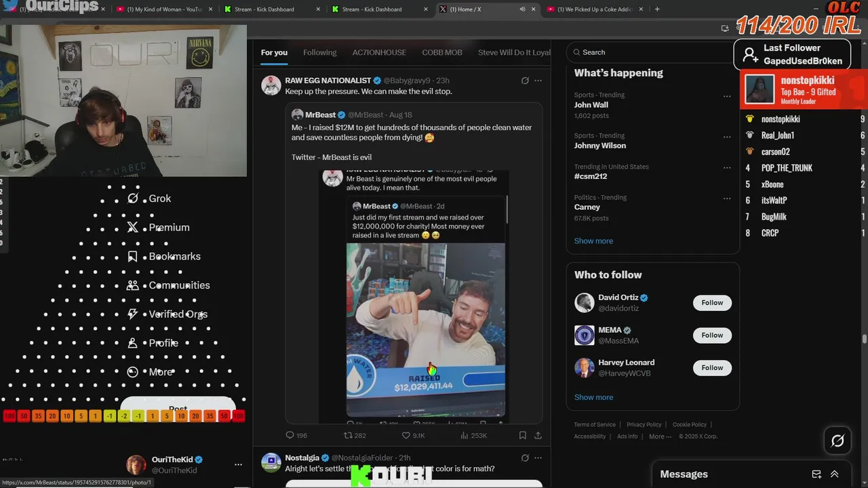Compose new message in Messages bar
The width and height of the screenshot is (868, 488).
tap(816, 474)
